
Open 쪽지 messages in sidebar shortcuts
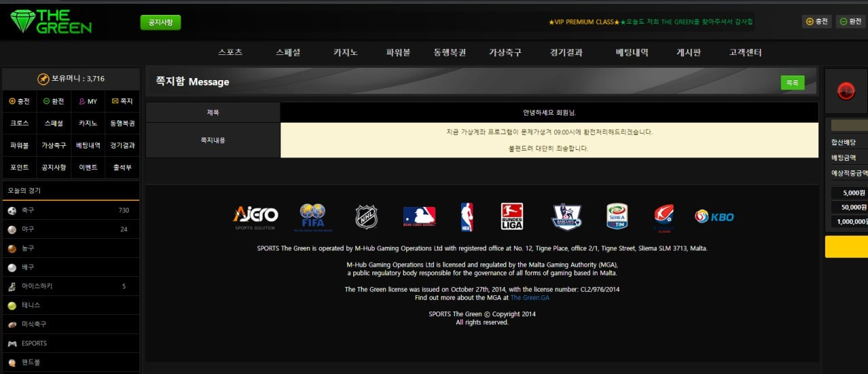[x=122, y=102]
